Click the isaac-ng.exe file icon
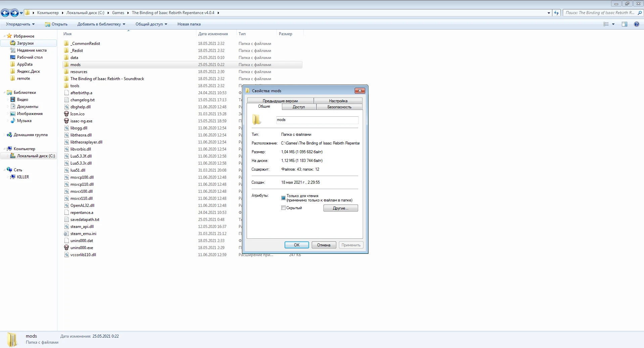 click(x=66, y=121)
